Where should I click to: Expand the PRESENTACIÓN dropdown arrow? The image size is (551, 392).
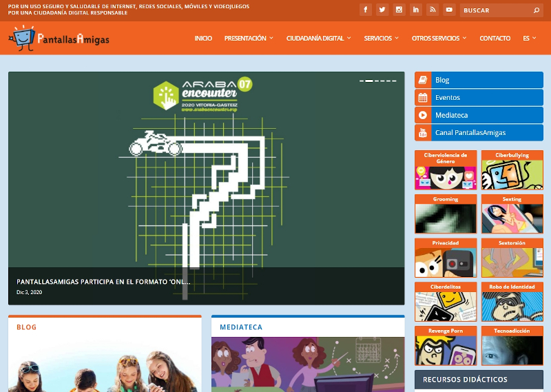coord(271,38)
